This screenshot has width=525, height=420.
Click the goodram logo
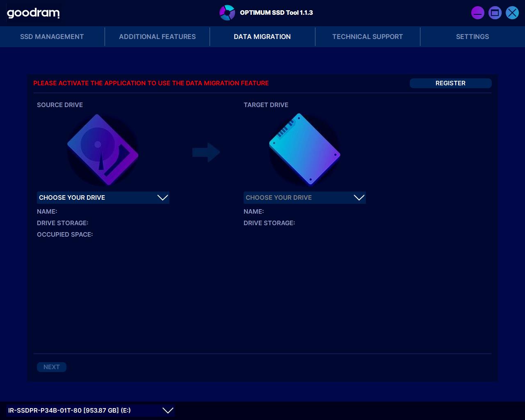33,13
